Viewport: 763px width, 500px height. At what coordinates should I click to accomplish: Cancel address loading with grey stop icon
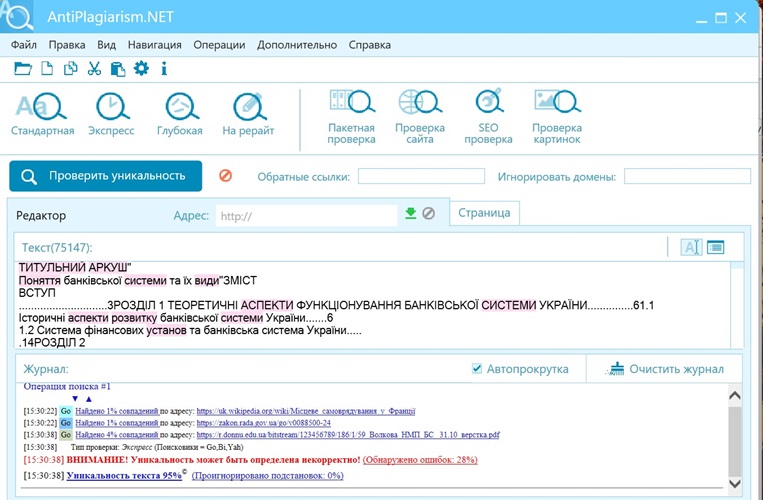point(429,214)
